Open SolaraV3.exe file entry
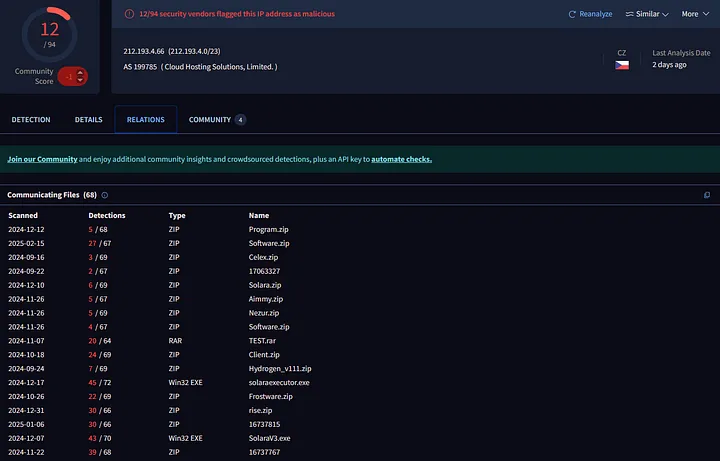This screenshot has height=461, width=720. click(x=270, y=439)
